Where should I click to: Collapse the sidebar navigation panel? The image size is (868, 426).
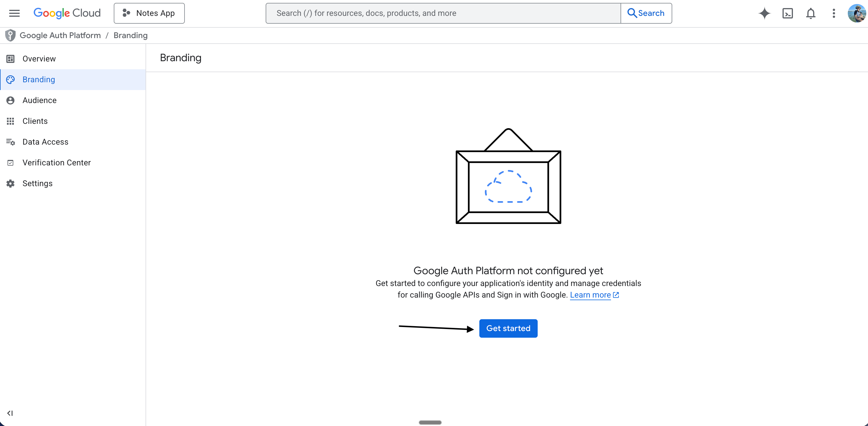pyautogui.click(x=10, y=413)
